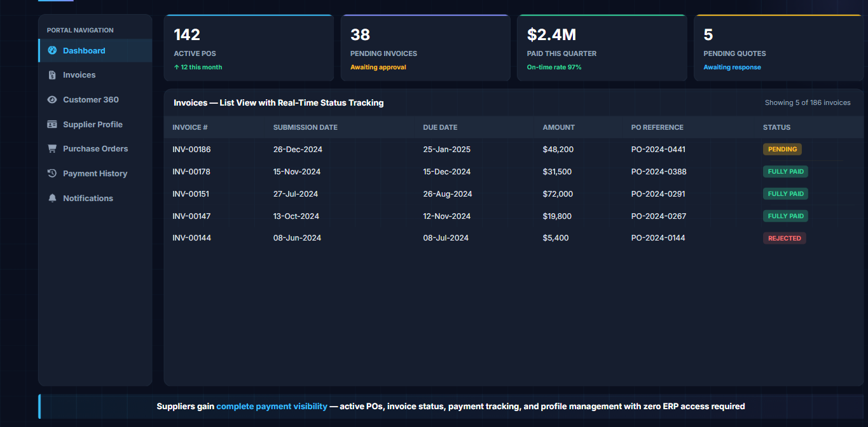Image resolution: width=868 pixels, height=427 pixels.
Task: Select the Purchase Orders nav entry
Action: pyautogui.click(x=95, y=149)
